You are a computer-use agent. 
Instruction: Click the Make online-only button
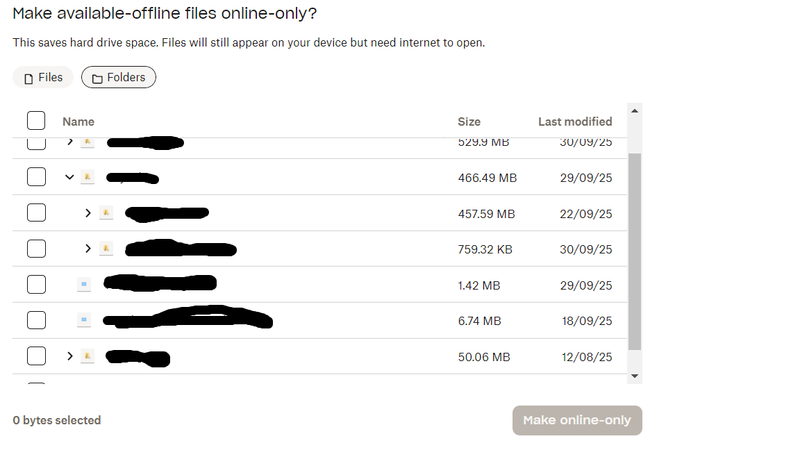[577, 420]
